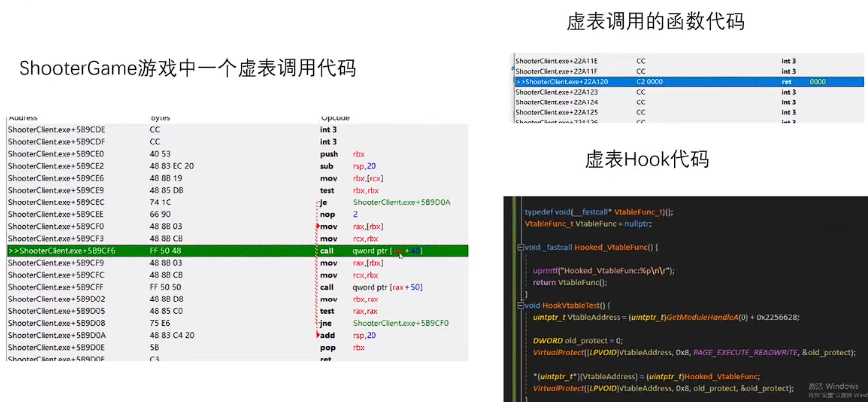Click the Bytes column header
868x402 pixels.
(x=160, y=118)
